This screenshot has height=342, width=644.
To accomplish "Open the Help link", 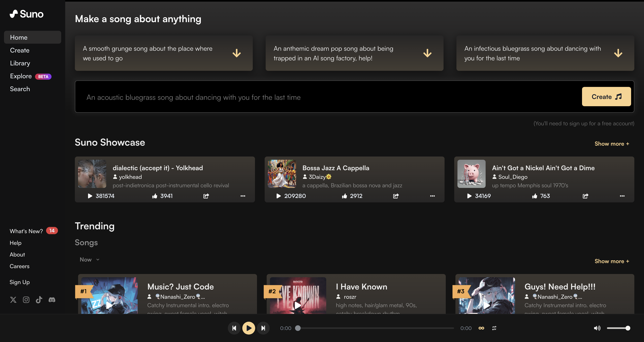I will 15,243.
